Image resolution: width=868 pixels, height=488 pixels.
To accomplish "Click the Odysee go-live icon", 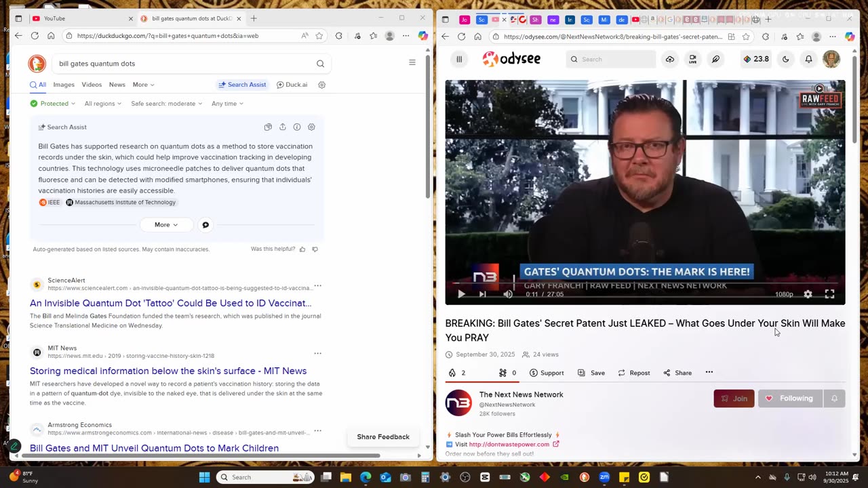I will (x=692, y=59).
